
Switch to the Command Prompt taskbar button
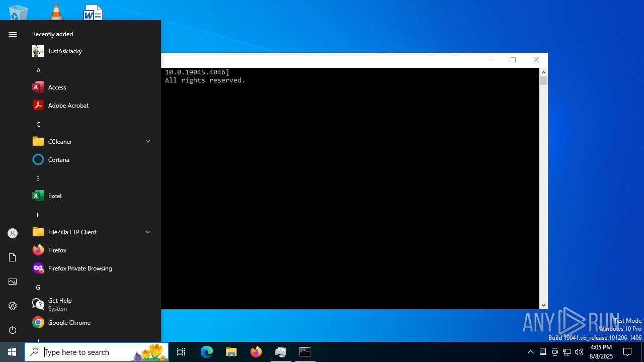(x=305, y=352)
